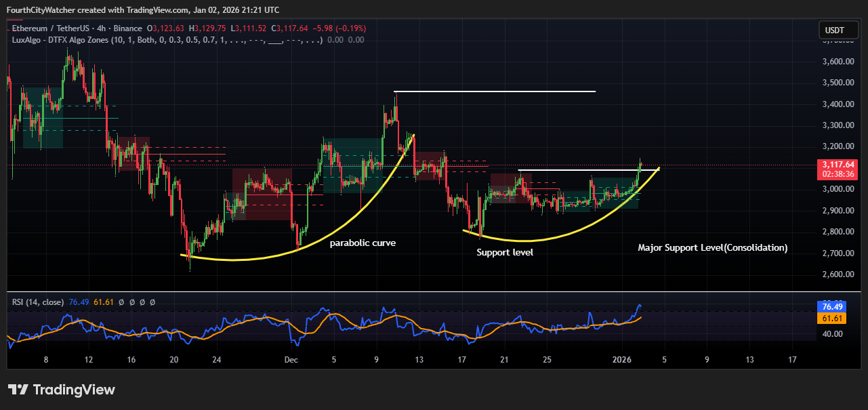Select the "parabolic curve" text annotation

[x=363, y=243]
